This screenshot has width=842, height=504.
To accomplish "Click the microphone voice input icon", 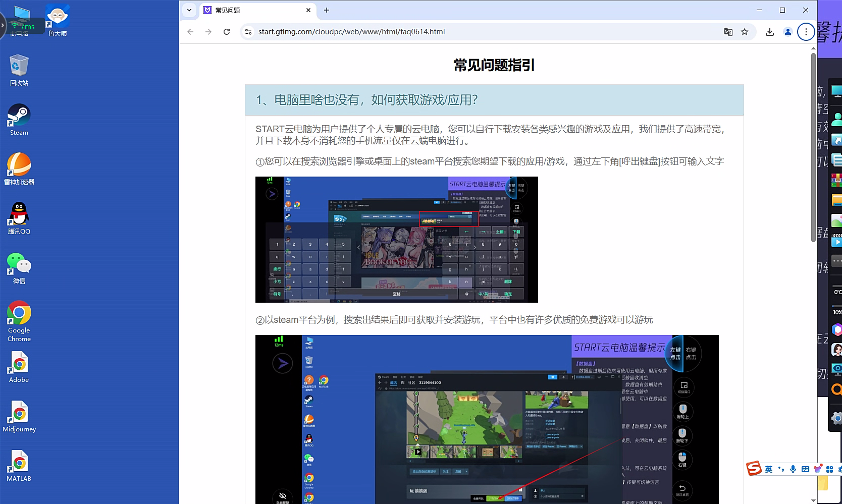I will (x=793, y=469).
